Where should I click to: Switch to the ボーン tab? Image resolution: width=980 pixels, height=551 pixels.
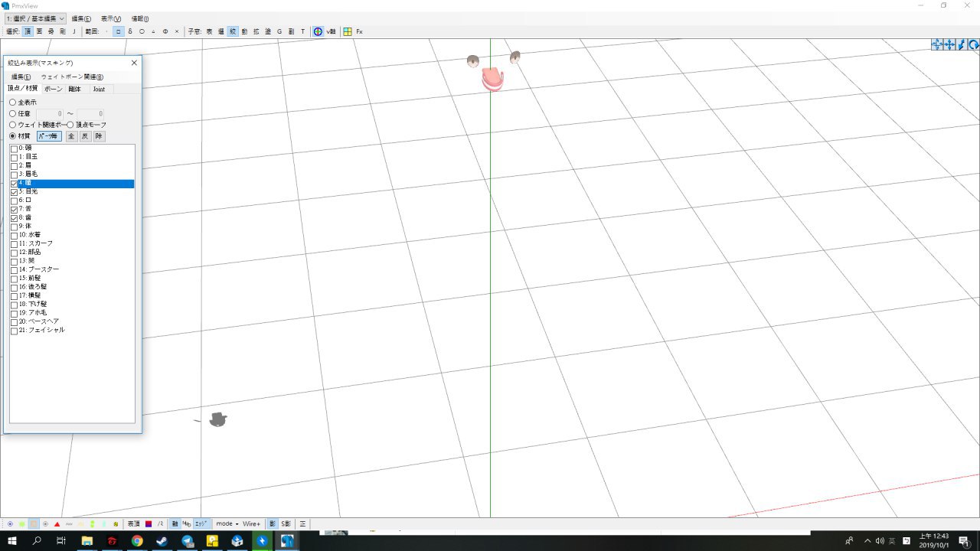point(54,89)
